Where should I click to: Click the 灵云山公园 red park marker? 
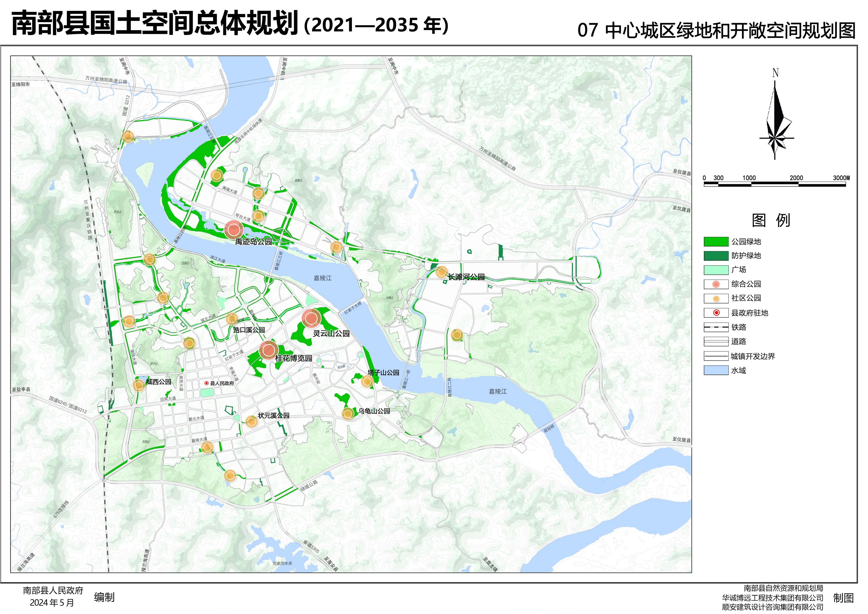311,319
